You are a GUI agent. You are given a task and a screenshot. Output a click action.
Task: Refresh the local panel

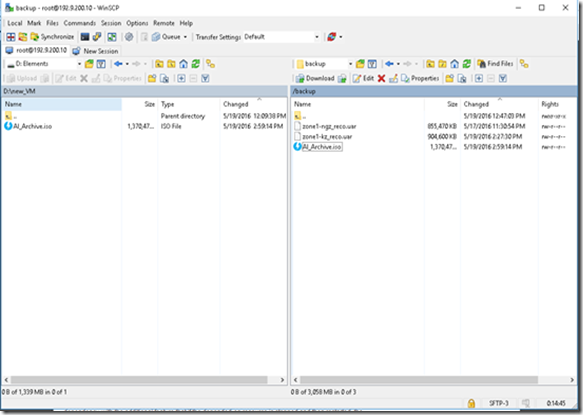(x=196, y=64)
